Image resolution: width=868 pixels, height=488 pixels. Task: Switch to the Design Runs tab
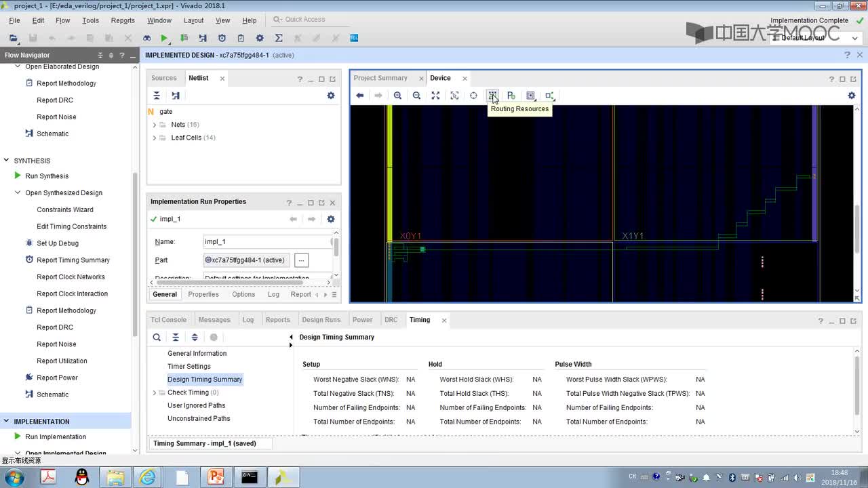tap(321, 320)
